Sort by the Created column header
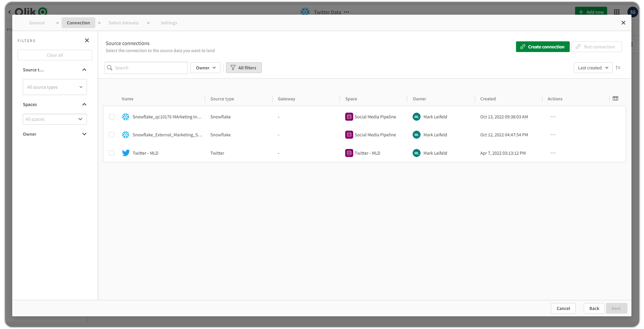This screenshot has height=329, width=644. 488,99
